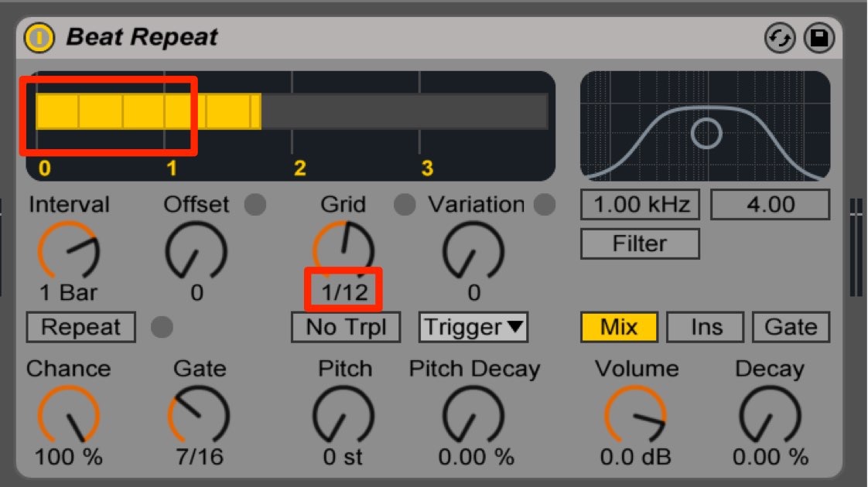The image size is (868, 487).
Task: Click the Grid knob
Action: [343, 249]
